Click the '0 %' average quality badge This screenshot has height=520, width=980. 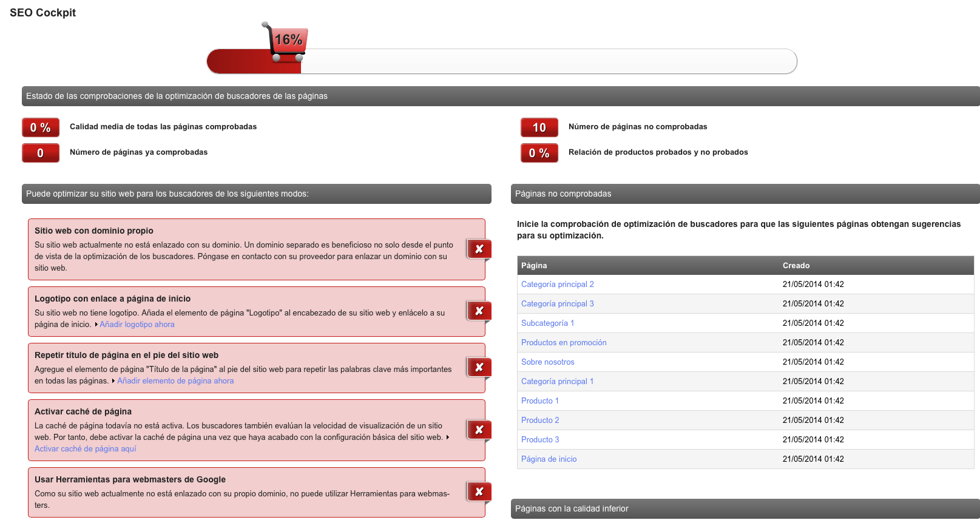(41, 127)
